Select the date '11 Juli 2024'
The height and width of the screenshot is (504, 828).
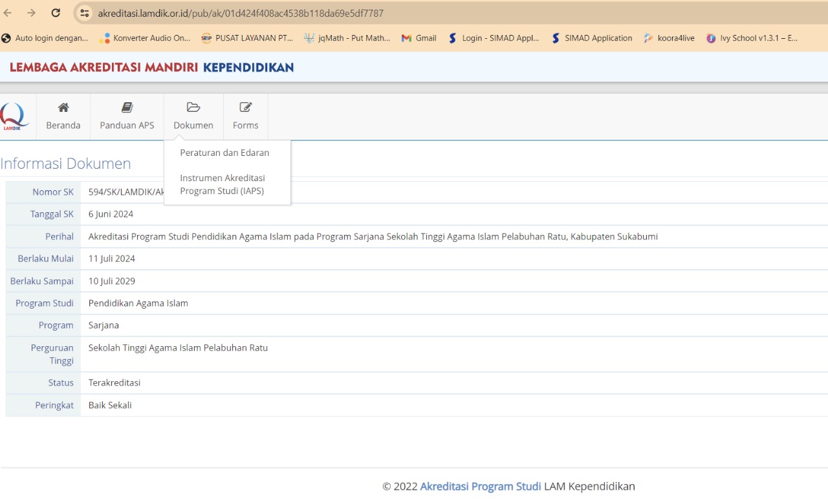coord(112,259)
